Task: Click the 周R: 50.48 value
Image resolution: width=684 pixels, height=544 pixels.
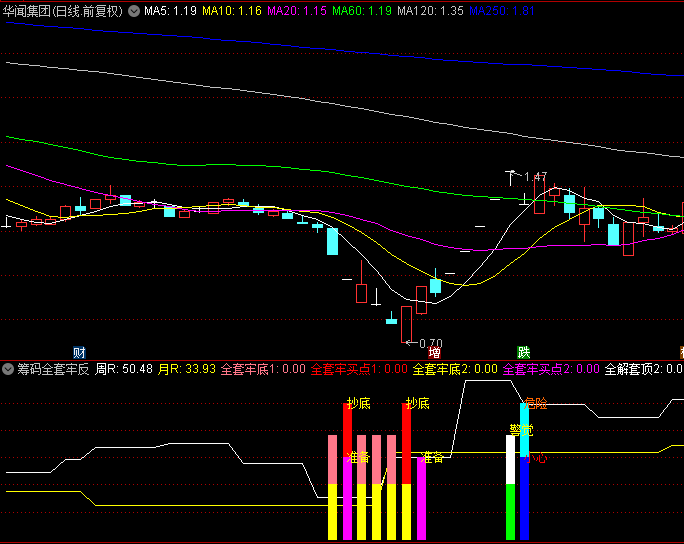Action: (124, 369)
